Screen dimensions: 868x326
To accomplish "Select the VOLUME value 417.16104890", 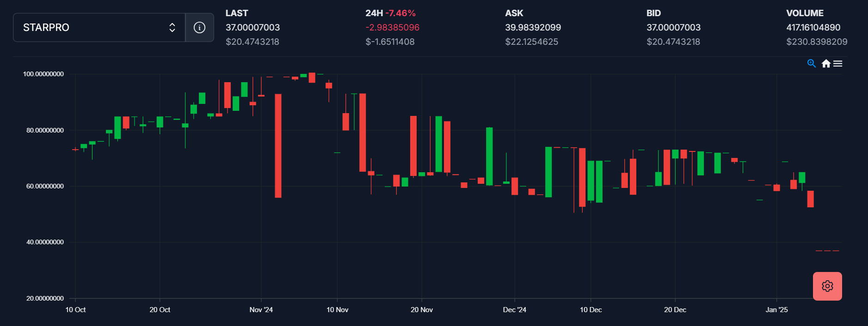I will tap(813, 28).
